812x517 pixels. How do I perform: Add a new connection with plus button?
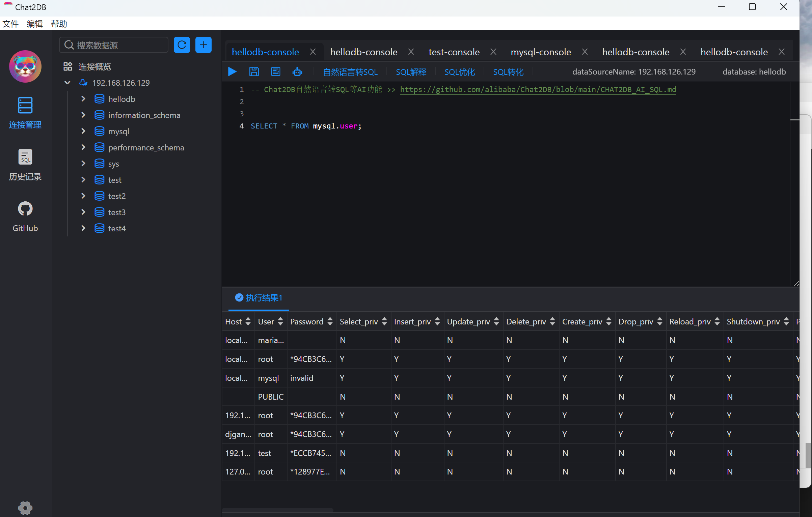pos(203,45)
